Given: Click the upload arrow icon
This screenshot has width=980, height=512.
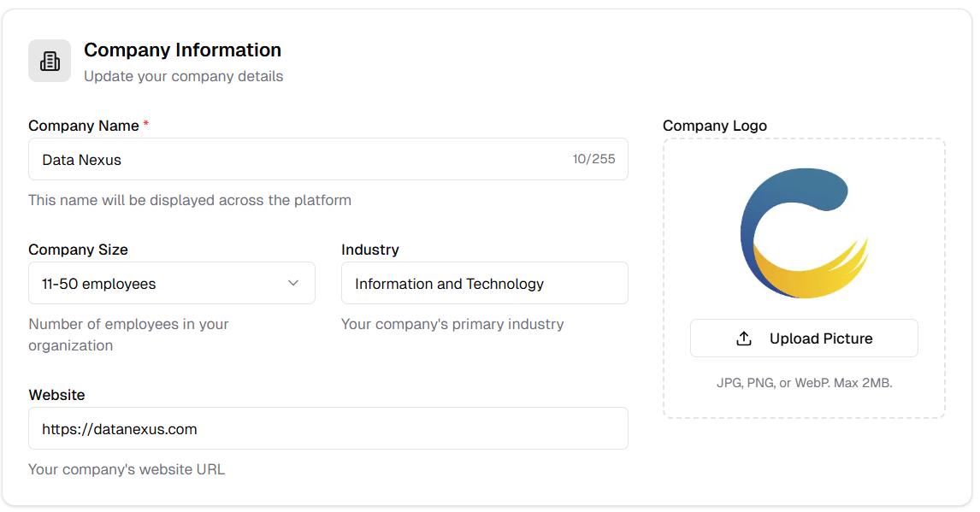Looking at the screenshot, I should click(x=744, y=338).
